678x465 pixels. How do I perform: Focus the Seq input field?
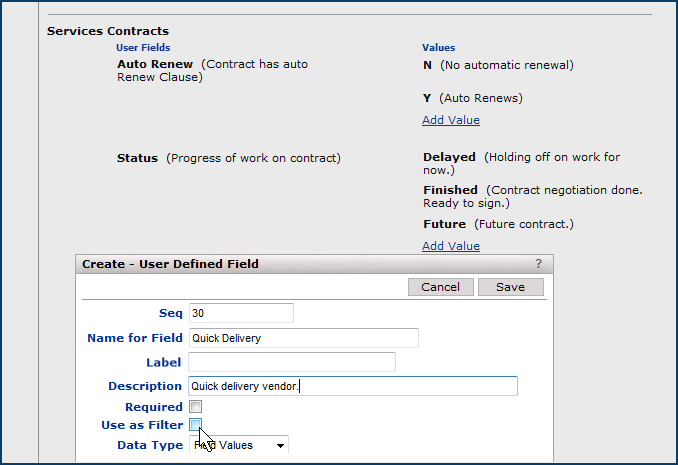click(x=240, y=313)
